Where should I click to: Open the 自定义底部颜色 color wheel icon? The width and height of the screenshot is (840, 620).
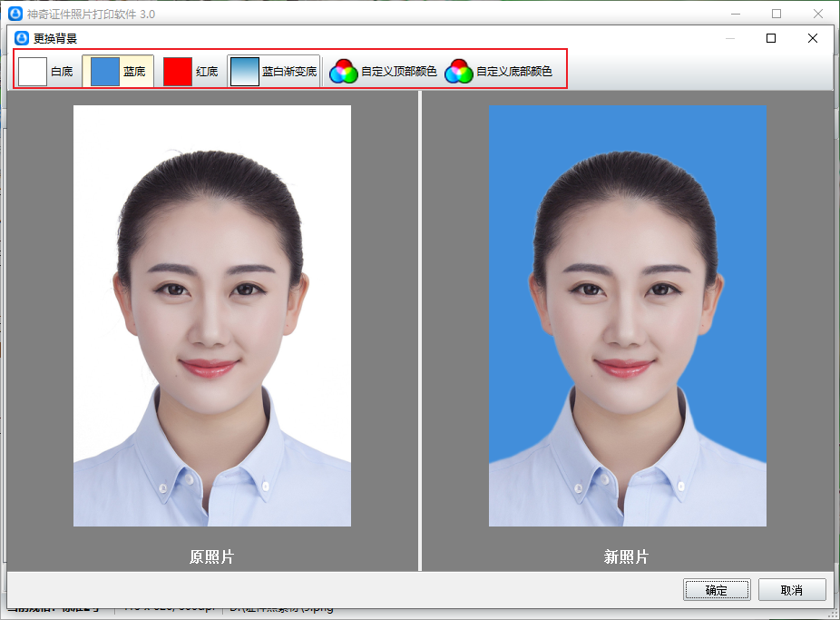coord(459,72)
